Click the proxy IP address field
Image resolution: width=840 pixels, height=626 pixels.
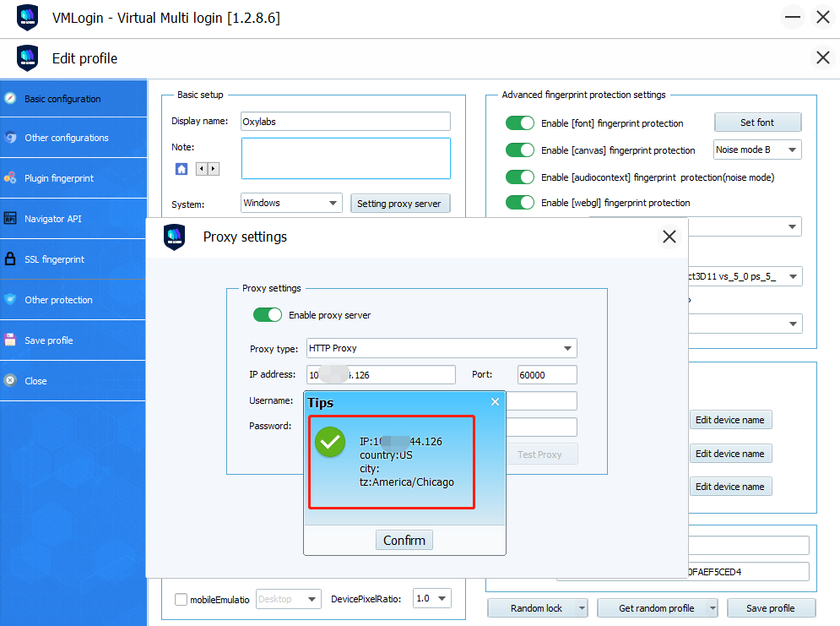381,374
